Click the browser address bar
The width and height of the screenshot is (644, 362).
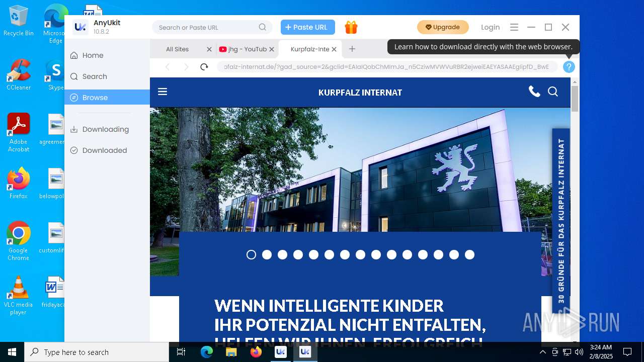point(386,67)
